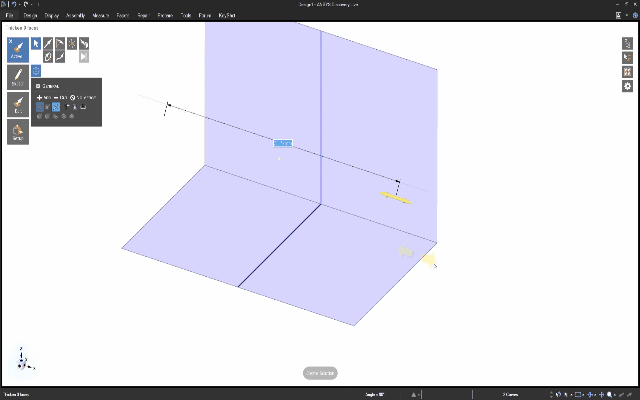Click the blue help icon at top right
This screenshot has height=400, width=640.
[636, 15]
